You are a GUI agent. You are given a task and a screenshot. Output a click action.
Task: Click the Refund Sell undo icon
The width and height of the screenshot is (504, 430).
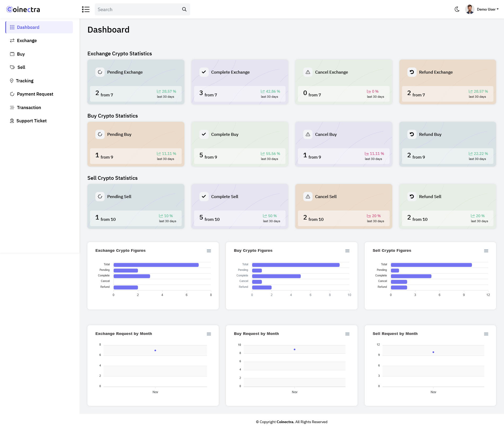pyautogui.click(x=412, y=196)
